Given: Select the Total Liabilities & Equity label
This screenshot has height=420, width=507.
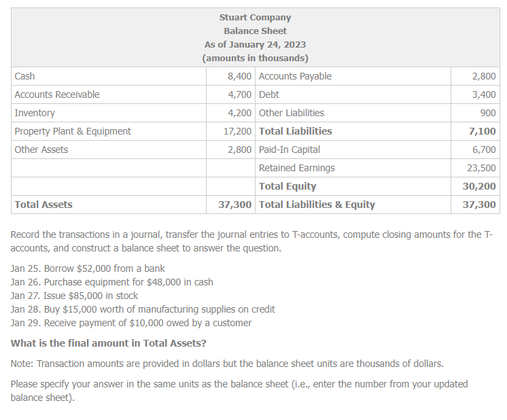Looking at the screenshot, I should 317,205.
